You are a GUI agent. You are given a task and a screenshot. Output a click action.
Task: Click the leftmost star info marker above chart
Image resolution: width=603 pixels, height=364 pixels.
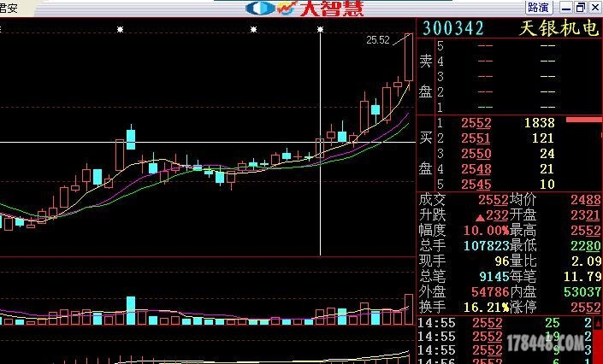click(120, 29)
